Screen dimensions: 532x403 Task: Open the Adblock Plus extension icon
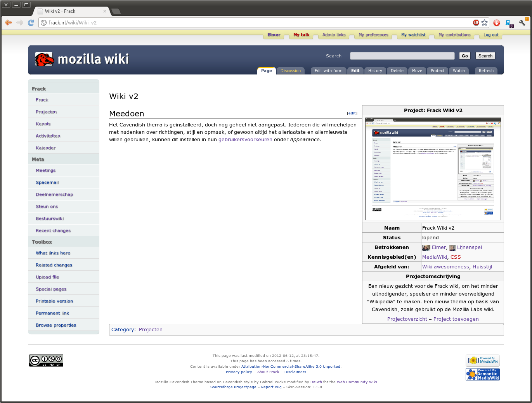coord(476,22)
